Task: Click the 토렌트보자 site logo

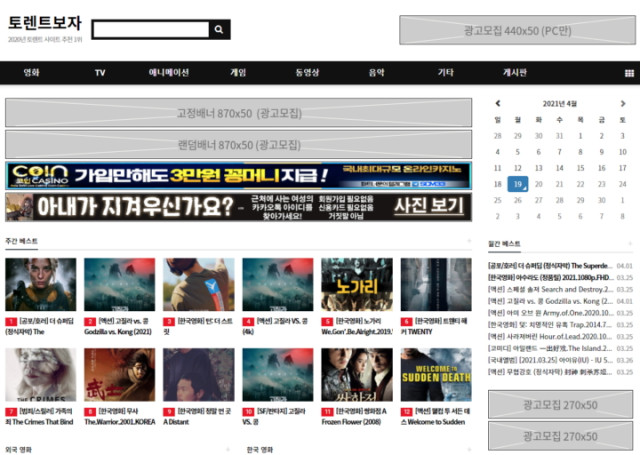Action: [45, 23]
